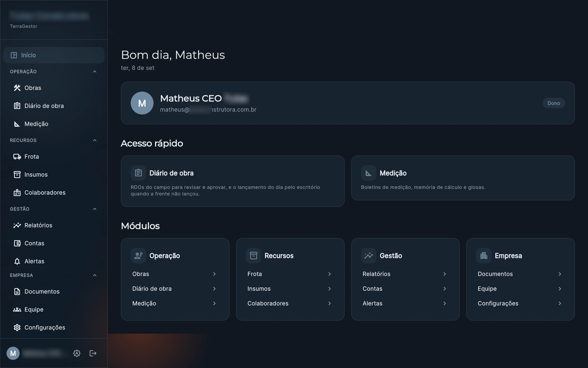Open Colaboradores from the sidebar text label
This screenshot has width=588, height=368.
(x=45, y=193)
